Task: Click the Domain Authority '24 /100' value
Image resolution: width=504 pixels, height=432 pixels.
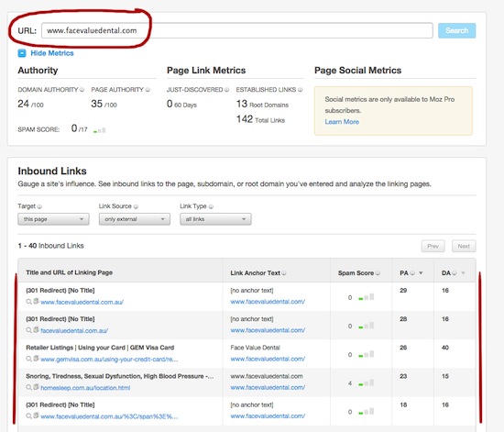Action: [x=30, y=104]
